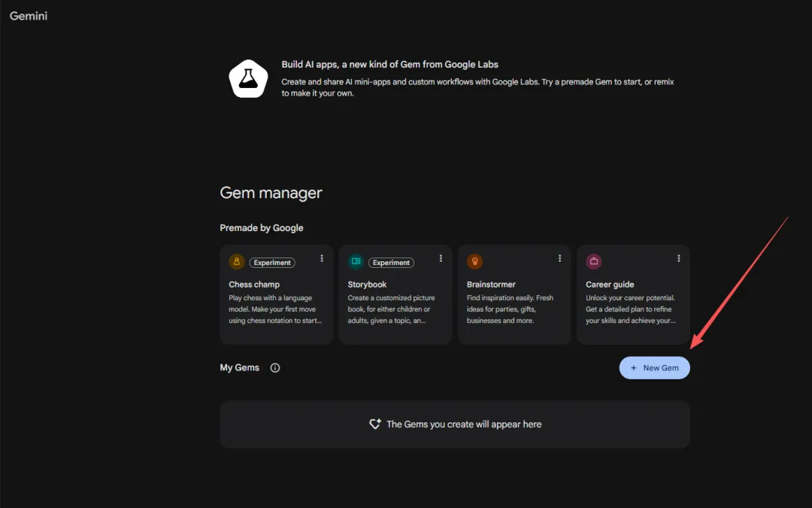Image resolution: width=812 pixels, height=508 pixels.
Task: Open the Career guide Gem title
Action: pyautogui.click(x=610, y=284)
